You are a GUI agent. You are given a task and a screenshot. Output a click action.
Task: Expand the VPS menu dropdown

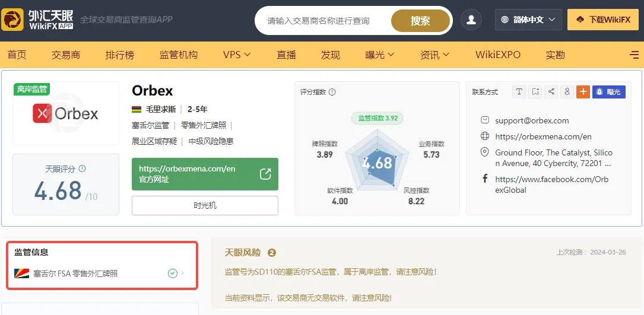[237, 55]
